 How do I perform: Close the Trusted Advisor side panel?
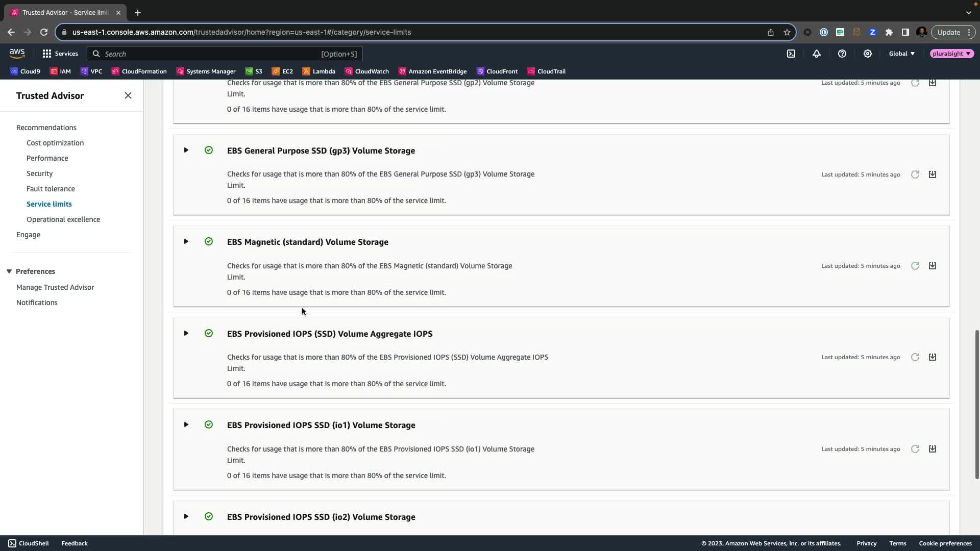tap(128, 96)
